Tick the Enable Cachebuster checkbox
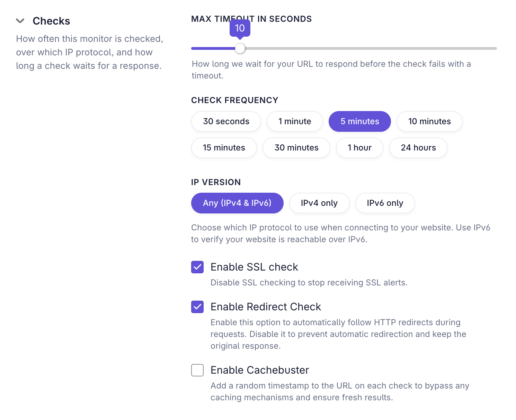The image size is (516, 420). 197,370
